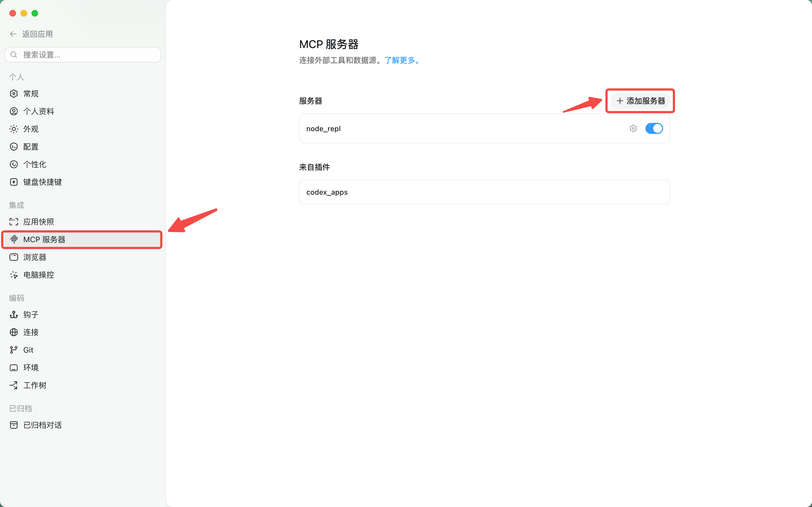812x507 pixels.
Task: Open 环境 settings
Action: tap(82, 368)
